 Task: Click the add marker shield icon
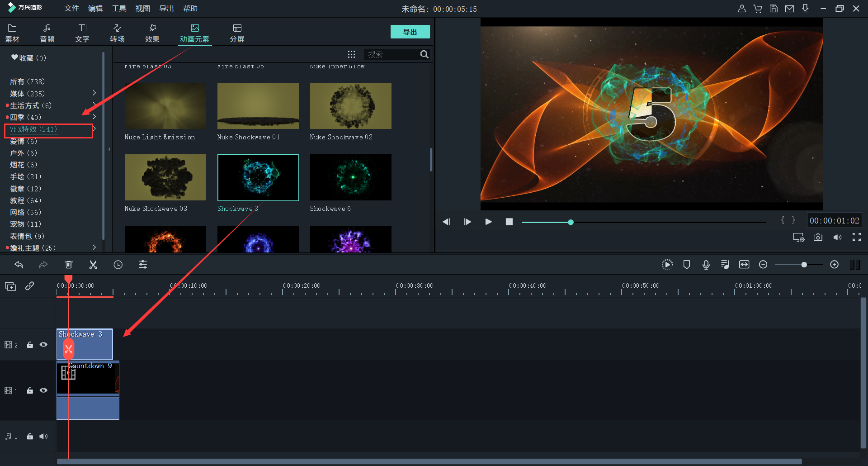pyautogui.click(x=686, y=265)
